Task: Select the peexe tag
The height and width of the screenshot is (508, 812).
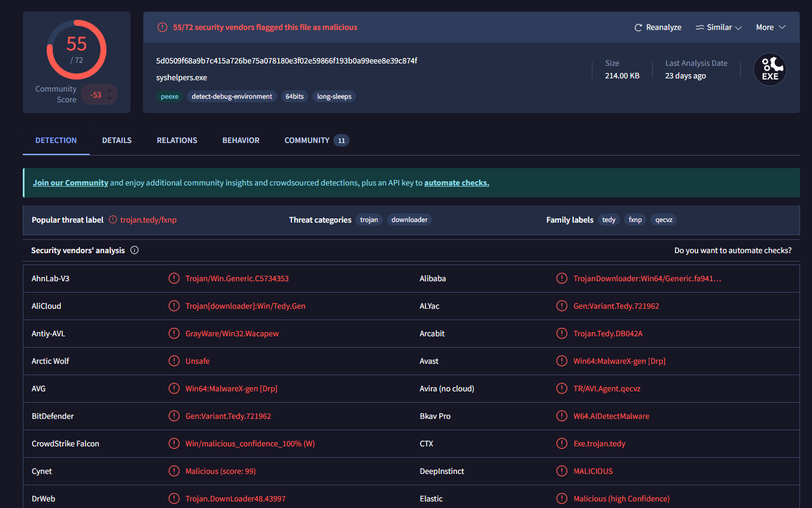Action: tap(169, 96)
